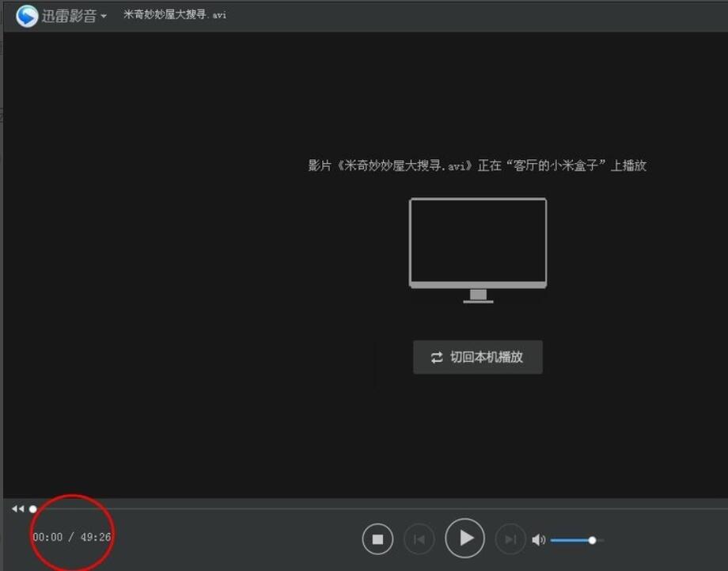Click the elapsed time 00:00 / 49:26 display
This screenshot has height=571, width=728.
pyautogui.click(x=72, y=537)
